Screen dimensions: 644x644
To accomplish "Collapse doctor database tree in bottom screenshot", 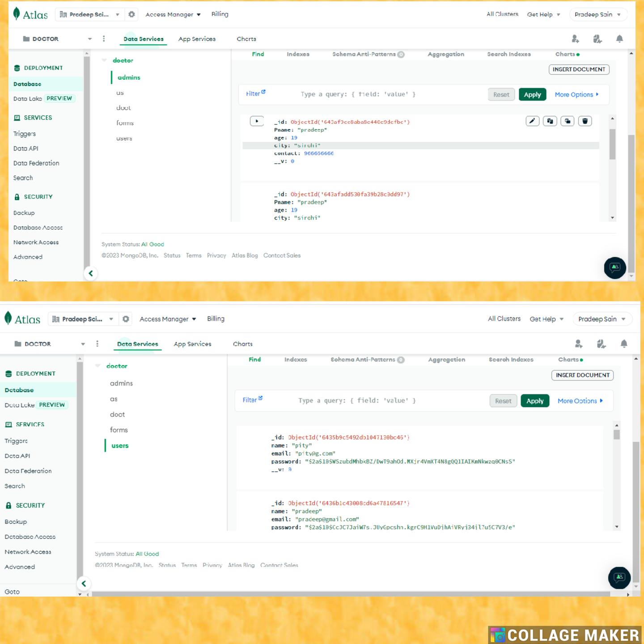I will pyautogui.click(x=98, y=366).
